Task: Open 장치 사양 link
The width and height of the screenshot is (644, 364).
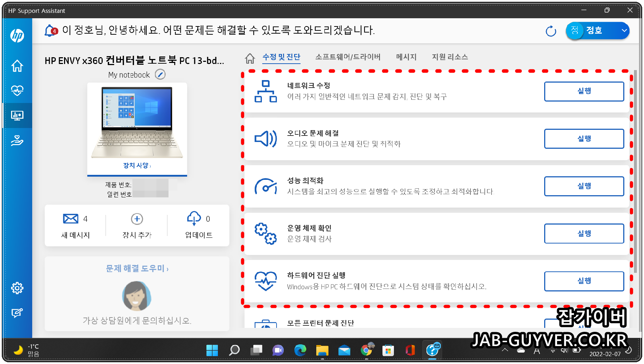Action: 137,166
